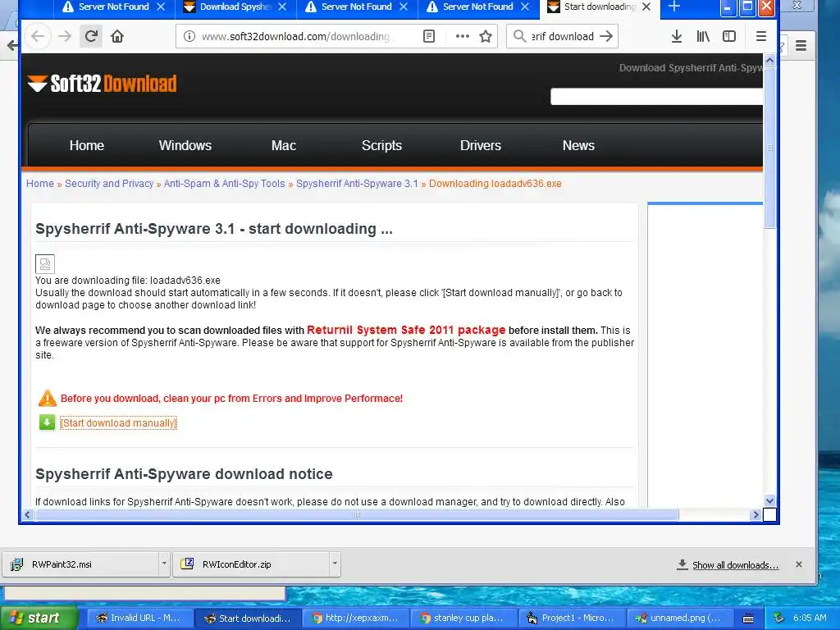Bookmark this page with the star
Image resolution: width=840 pixels, height=630 pixels.
point(486,36)
